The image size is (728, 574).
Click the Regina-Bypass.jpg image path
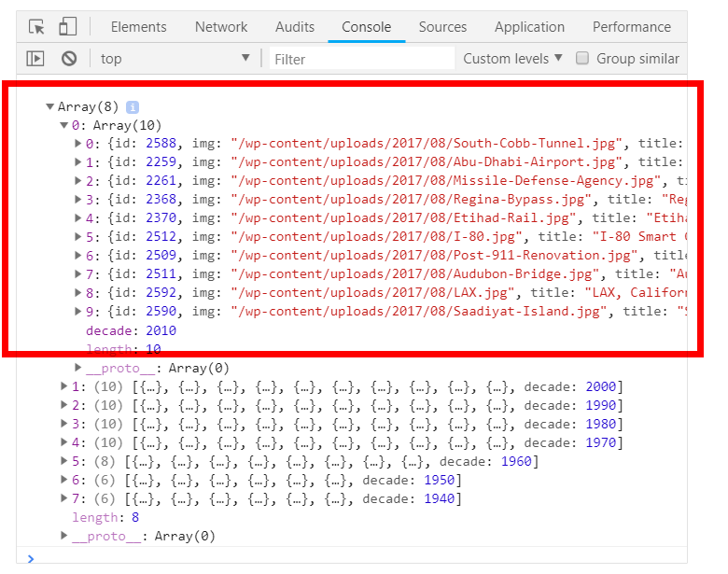coord(411,199)
